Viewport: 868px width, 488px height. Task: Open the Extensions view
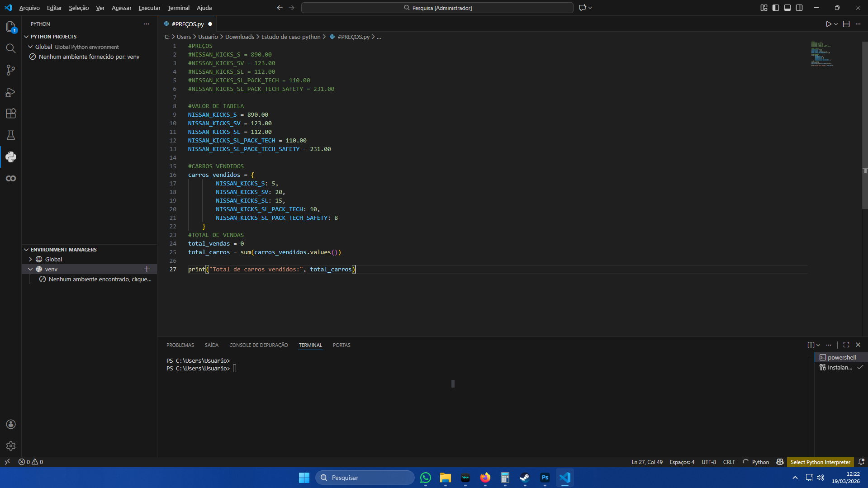coord(11,114)
